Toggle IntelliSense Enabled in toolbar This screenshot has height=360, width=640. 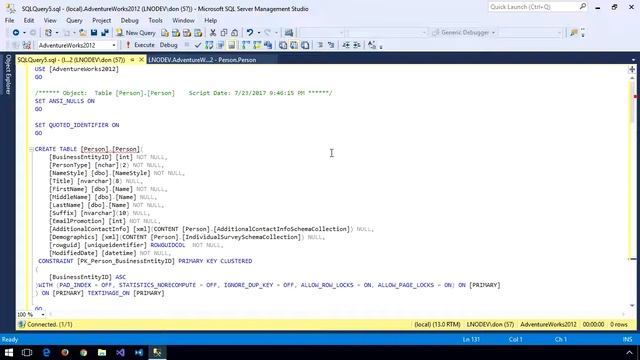pos(231,45)
